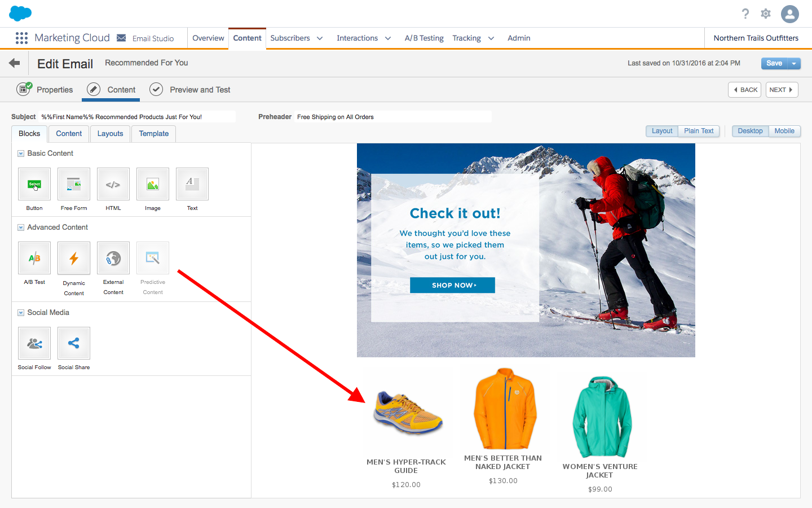Screen dimensions: 812x508
Task: Select the Template tab
Action: click(x=154, y=134)
